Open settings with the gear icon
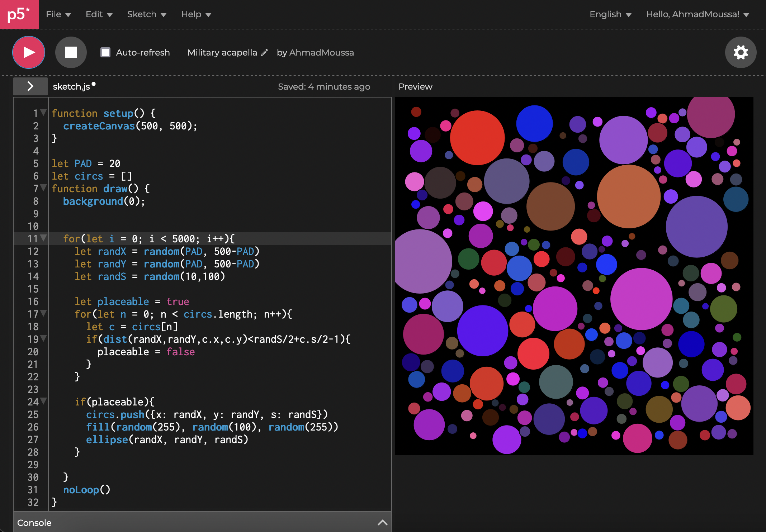This screenshot has width=766, height=532. [741, 52]
